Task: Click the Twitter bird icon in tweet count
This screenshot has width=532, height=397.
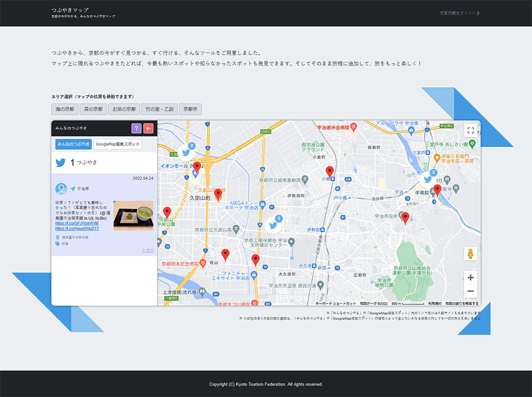Action: coord(61,163)
